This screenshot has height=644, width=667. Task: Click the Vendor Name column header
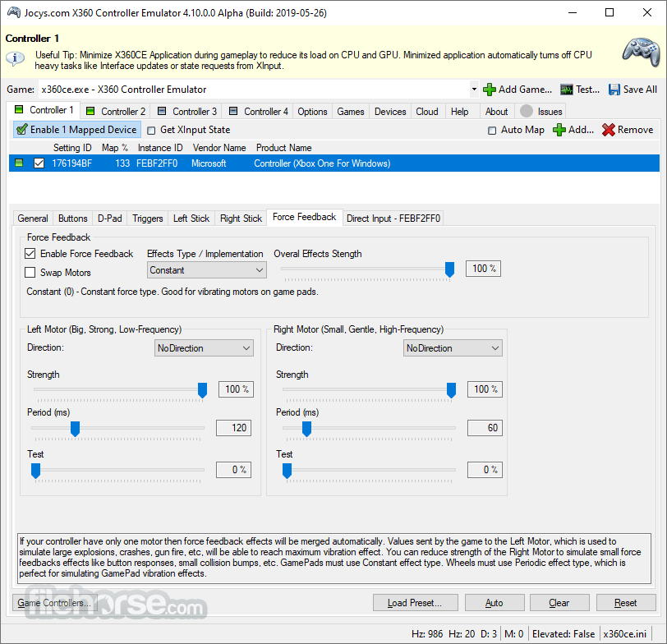click(219, 148)
